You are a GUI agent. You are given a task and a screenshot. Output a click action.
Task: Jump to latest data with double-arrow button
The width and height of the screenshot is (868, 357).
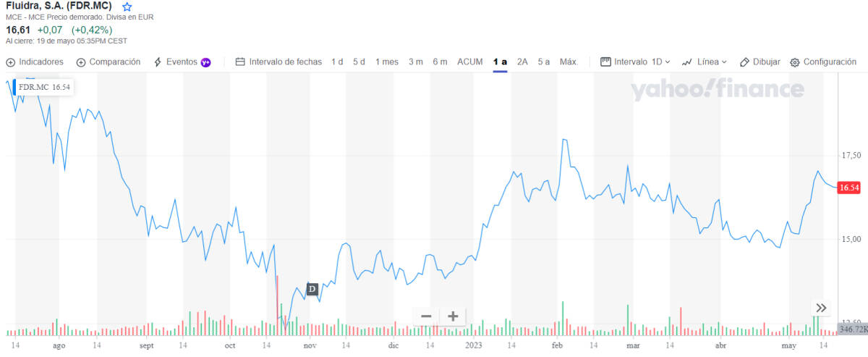[820, 308]
